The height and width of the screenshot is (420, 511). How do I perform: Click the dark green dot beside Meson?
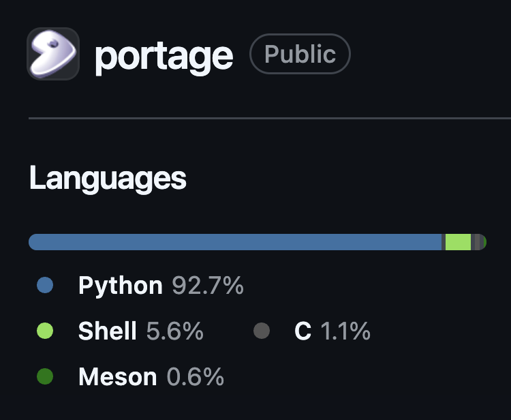[x=45, y=376]
